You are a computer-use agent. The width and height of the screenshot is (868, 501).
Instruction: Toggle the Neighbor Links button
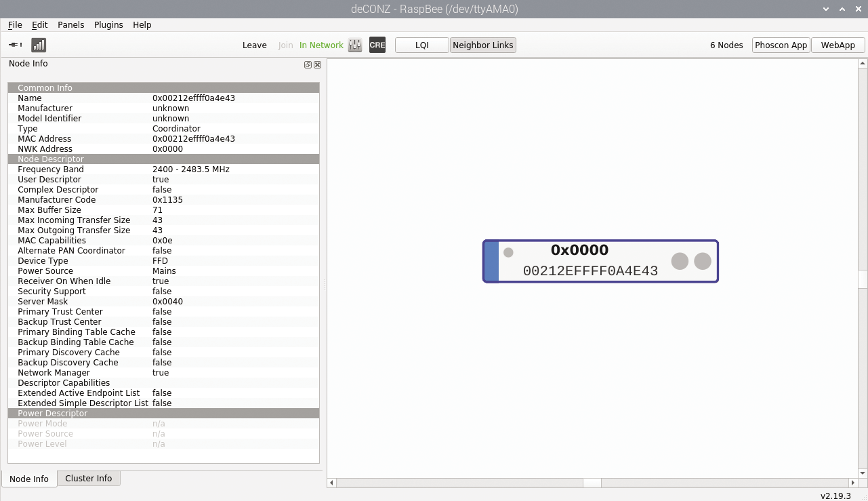[483, 45]
